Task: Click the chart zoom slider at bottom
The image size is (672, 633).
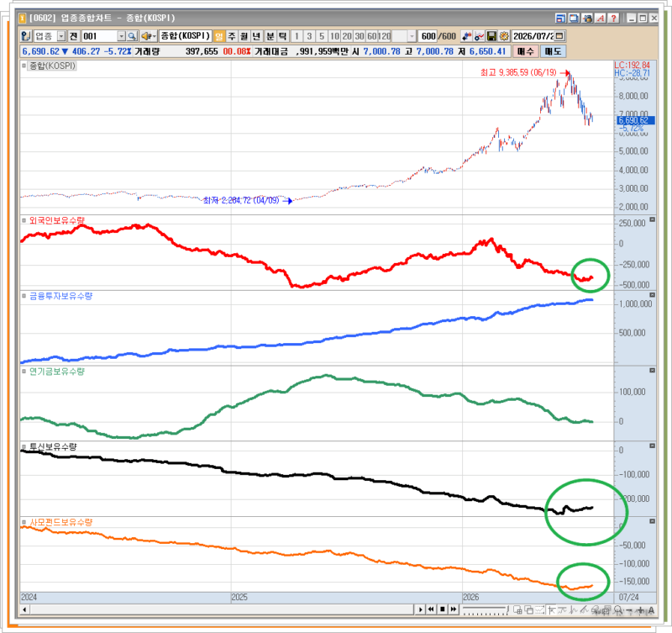Action: [x=486, y=609]
